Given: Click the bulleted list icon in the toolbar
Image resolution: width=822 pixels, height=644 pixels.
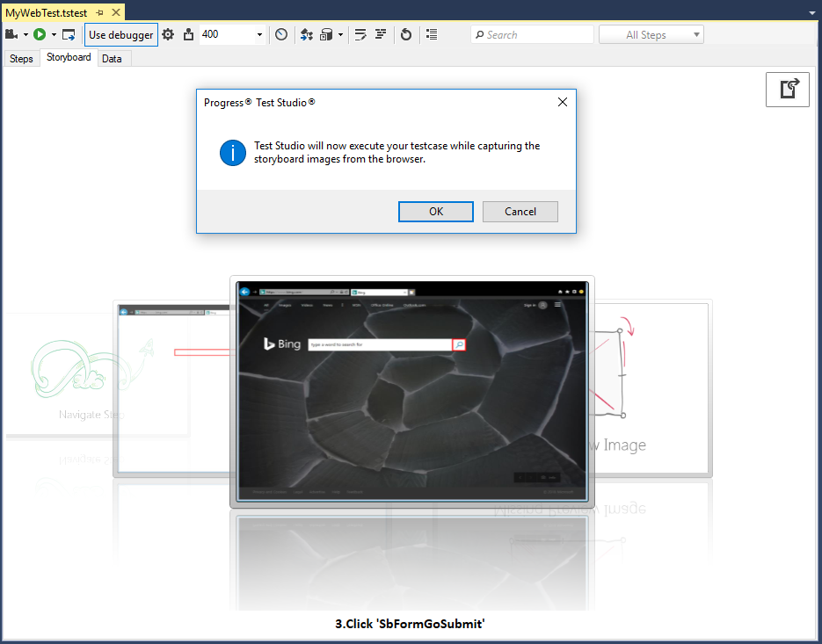Looking at the screenshot, I should point(432,34).
